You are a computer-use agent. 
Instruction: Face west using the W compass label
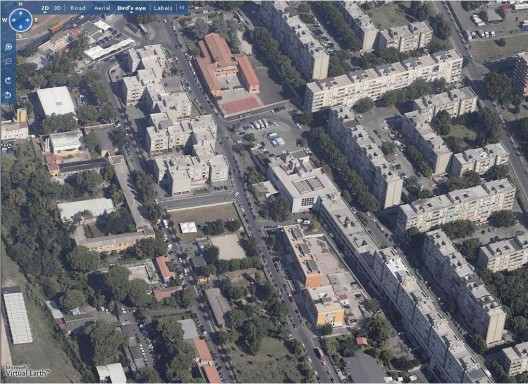4,20
